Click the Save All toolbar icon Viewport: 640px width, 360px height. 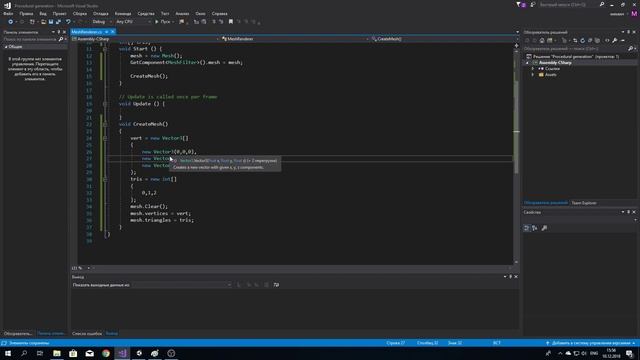[58, 22]
